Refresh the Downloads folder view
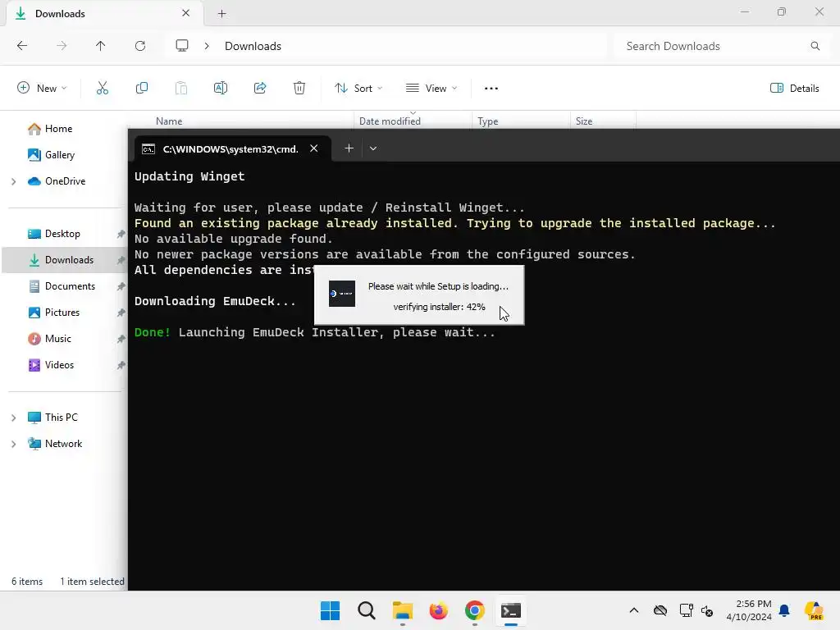This screenshot has height=630, width=840. (140, 46)
